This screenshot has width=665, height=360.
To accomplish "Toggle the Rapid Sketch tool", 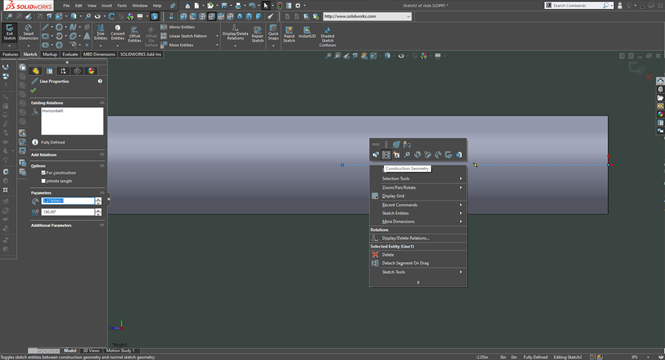I will (289, 34).
